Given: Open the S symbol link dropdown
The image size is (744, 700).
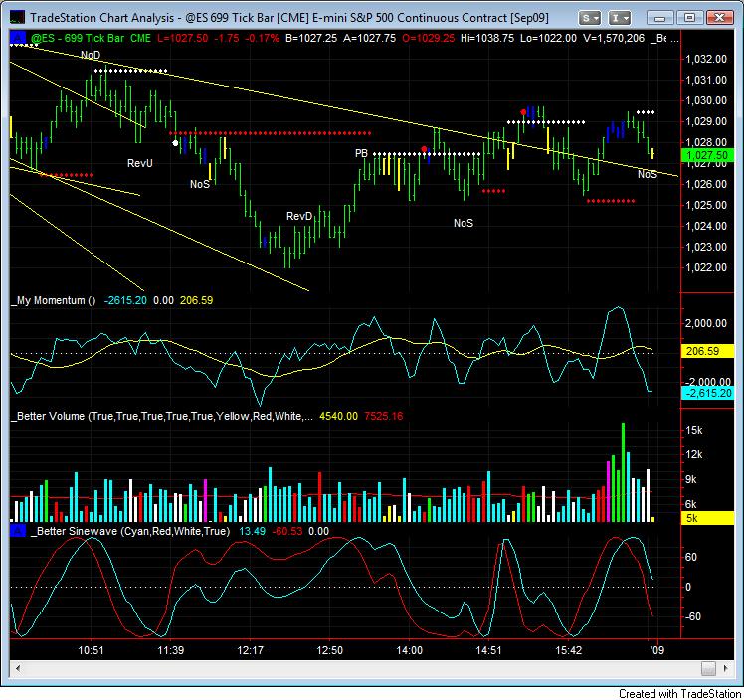Looking at the screenshot, I should pos(589,18).
